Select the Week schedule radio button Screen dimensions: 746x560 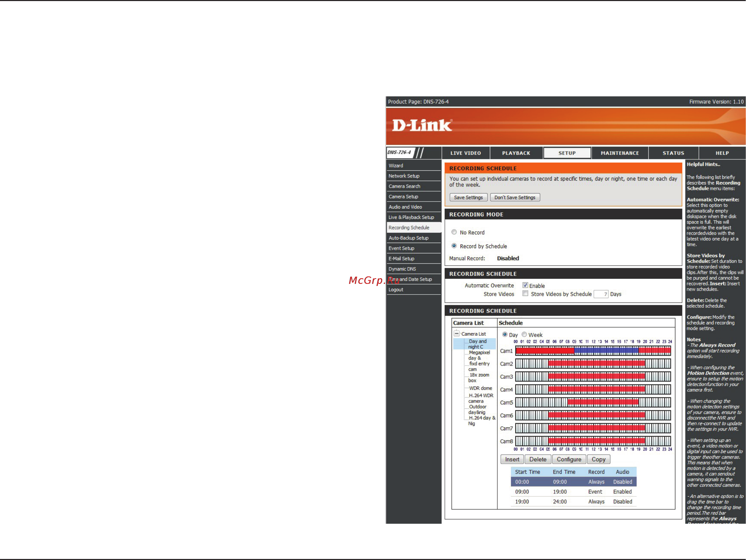pyautogui.click(x=524, y=334)
